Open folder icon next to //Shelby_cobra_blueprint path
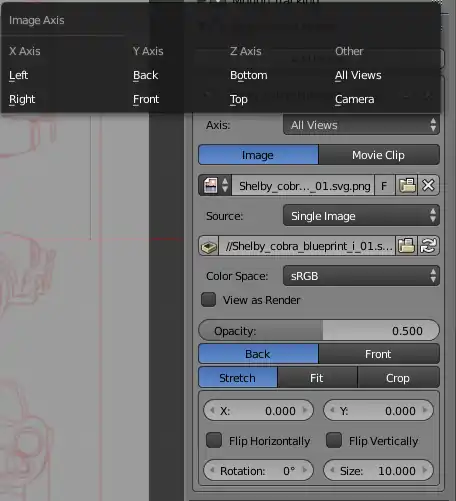This screenshot has height=501, width=456. point(406,246)
